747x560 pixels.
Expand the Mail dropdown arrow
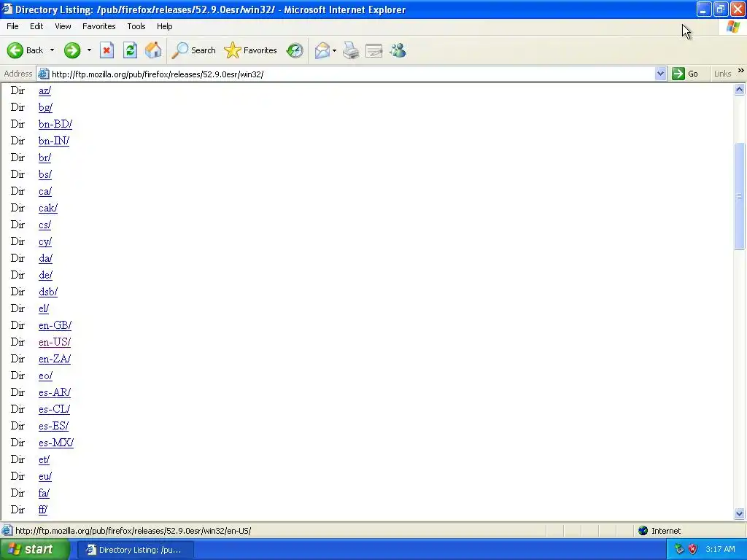click(x=334, y=50)
